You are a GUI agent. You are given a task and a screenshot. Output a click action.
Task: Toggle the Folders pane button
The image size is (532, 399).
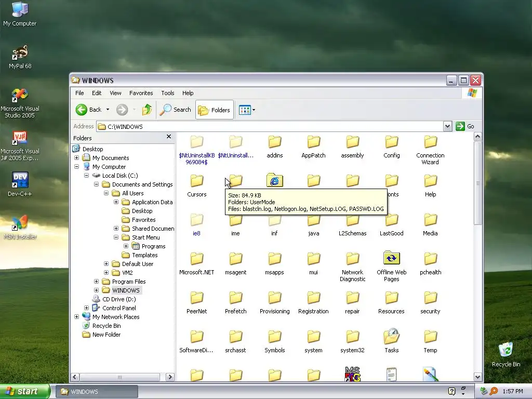tap(215, 110)
